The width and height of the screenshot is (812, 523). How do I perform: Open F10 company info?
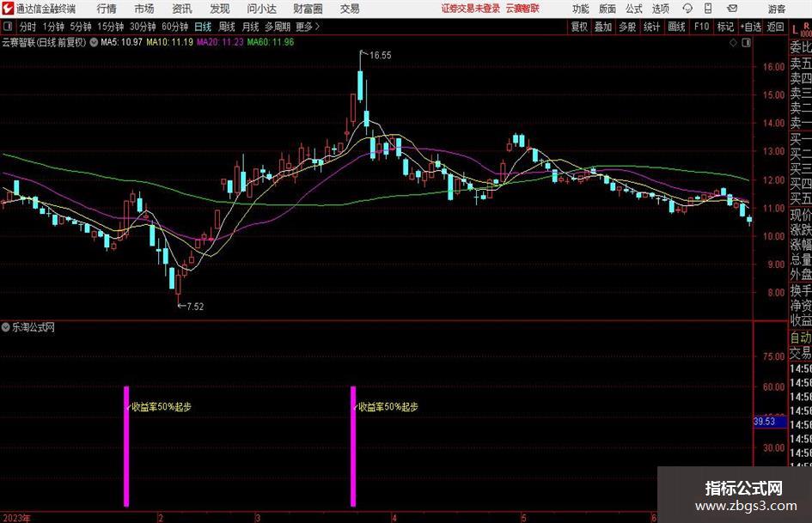702,27
